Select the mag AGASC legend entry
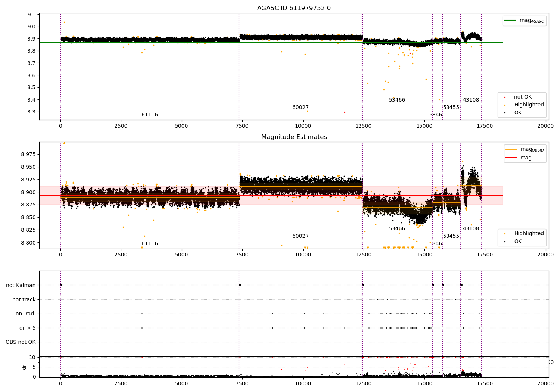560x392 pixels. (525, 21)
